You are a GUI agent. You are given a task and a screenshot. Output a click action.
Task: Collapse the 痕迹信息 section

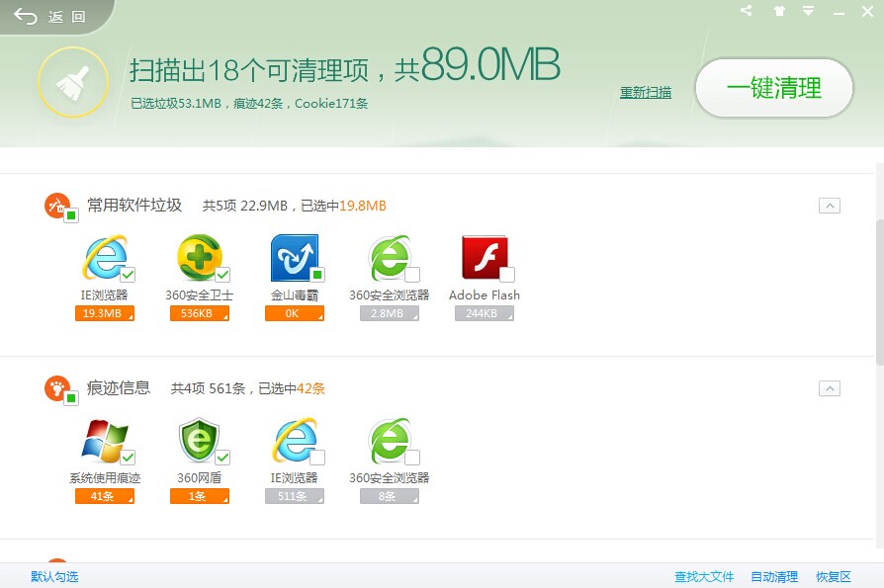click(830, 388)
